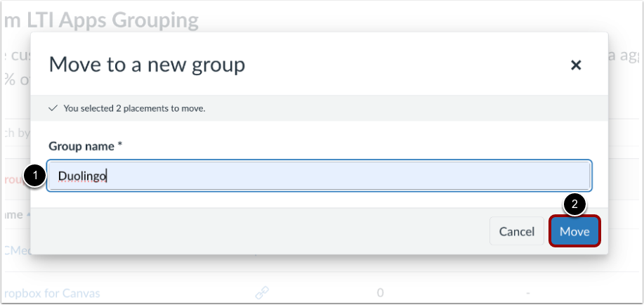
Task: Click the red partially hidden text behind dialog
Action: (15, 179)
